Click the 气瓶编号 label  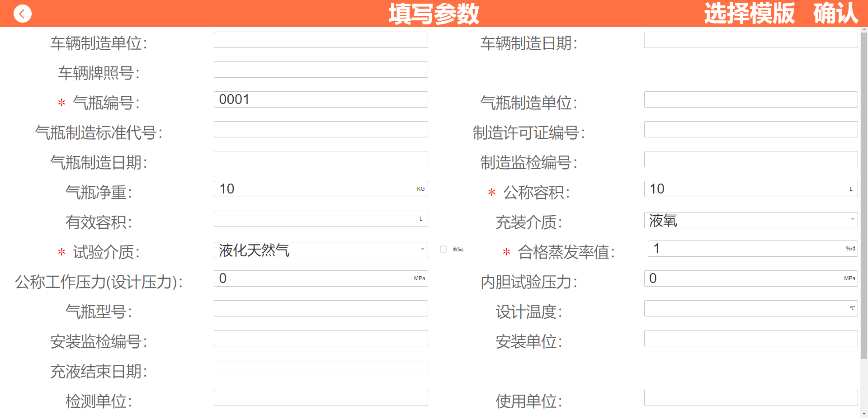coord(106,103)
